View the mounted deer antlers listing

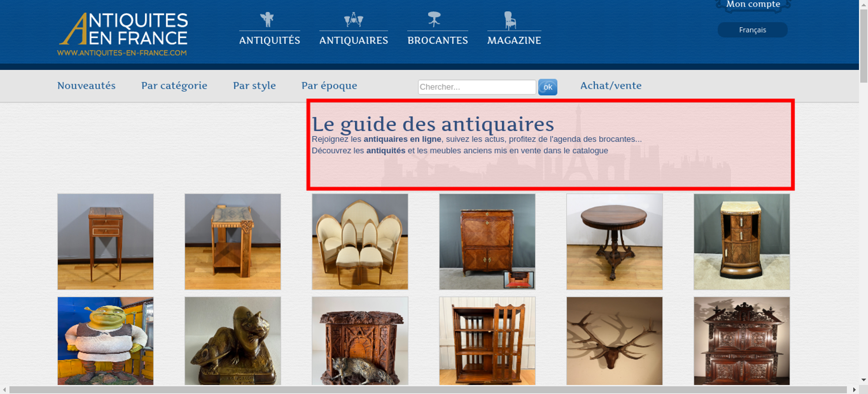pyautogui.click(x=614, y=341)
